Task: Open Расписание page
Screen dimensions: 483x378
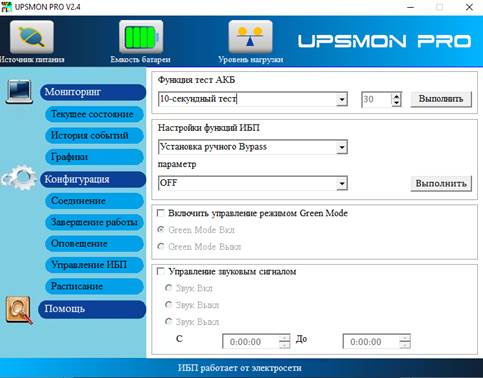Action: (94, 286)
